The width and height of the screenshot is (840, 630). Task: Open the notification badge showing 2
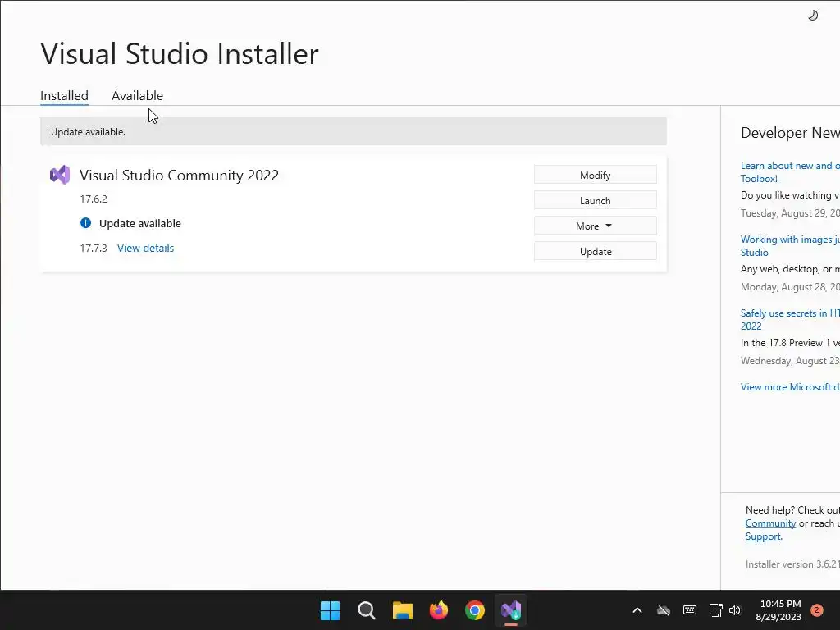[x=817, y=610]
